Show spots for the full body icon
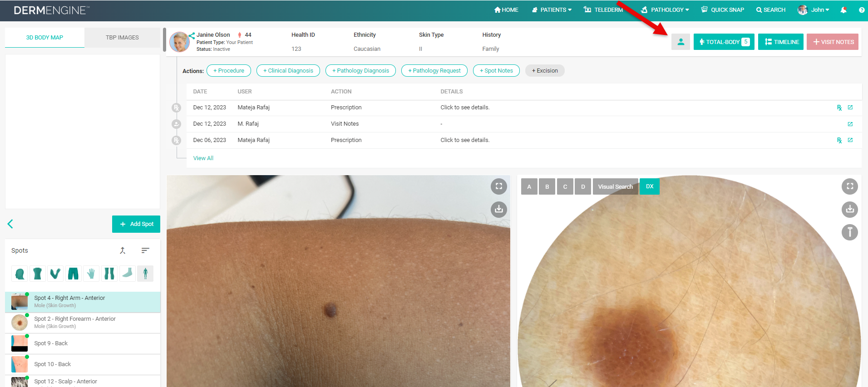 pyautogui.click(x=145, y=274)
